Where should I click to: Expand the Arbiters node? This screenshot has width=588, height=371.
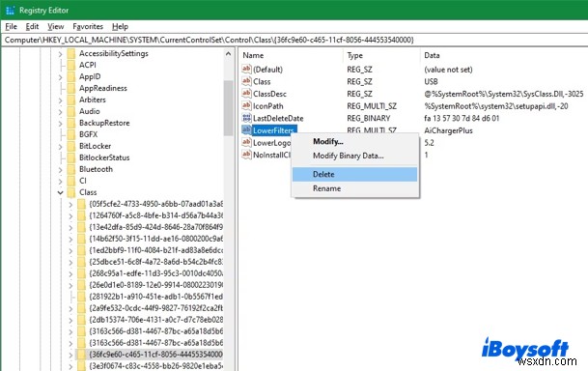click(61, 100)
